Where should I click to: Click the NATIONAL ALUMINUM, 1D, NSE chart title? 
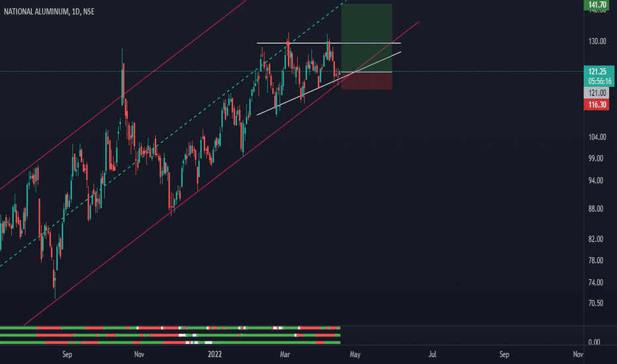49,12
